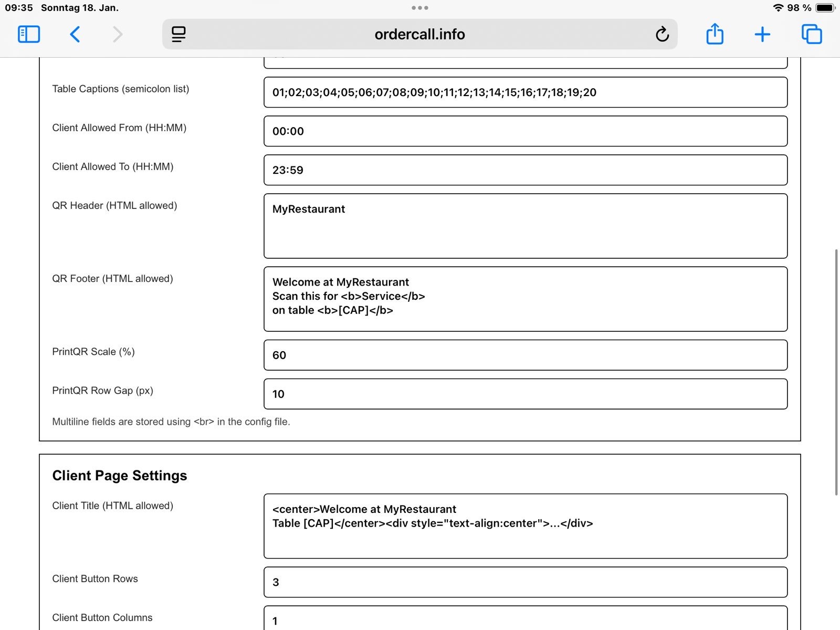Focus the QR Header text area
Screen dimensions: 840x630
click(x=525, y=226)
